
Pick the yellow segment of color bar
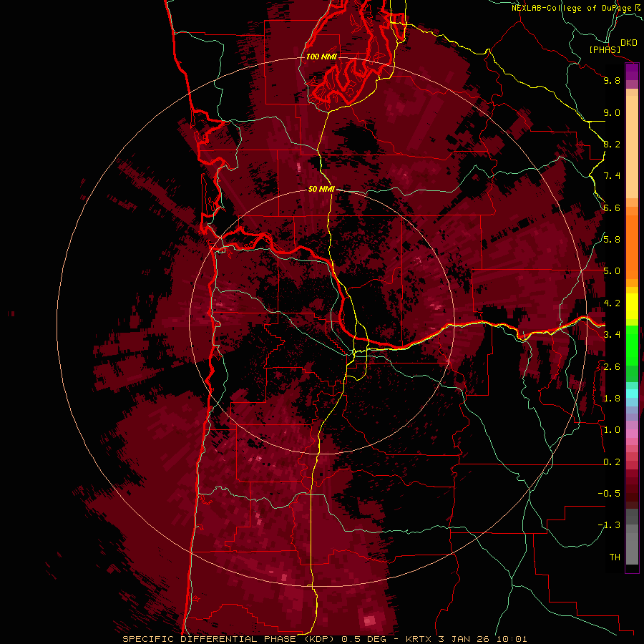pyautogui.click(x=632, y=306)
